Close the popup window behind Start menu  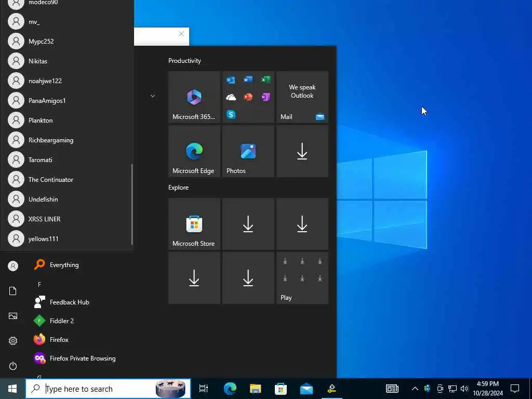181,34
